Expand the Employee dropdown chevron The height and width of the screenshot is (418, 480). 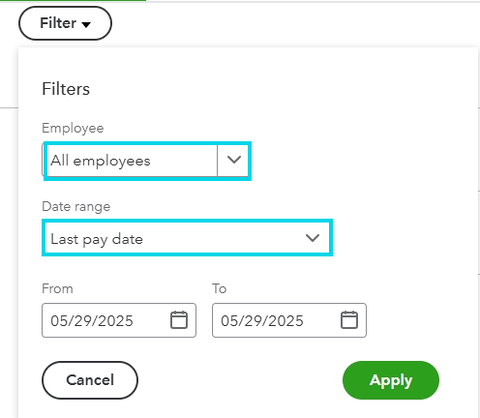coord(234,160)
